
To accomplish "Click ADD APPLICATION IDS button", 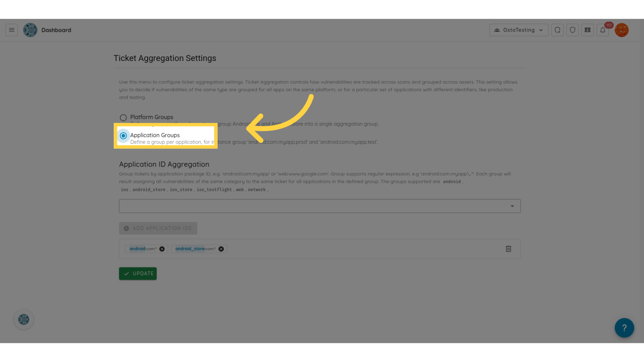I will [x=158, y=228].
